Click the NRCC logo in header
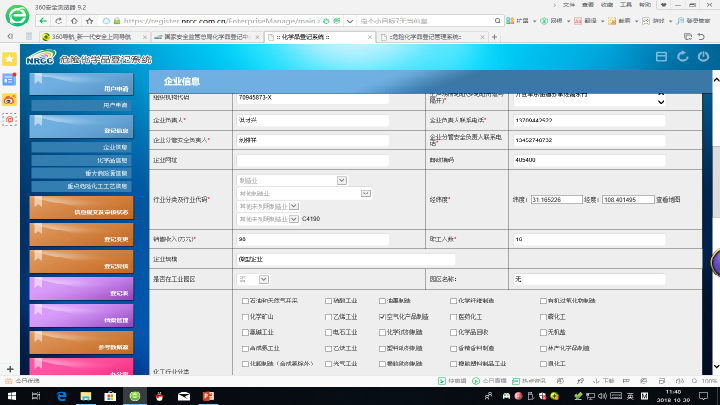The height and width of the screenshot is (405, 720). pyautogui.click(x=39, y=59)
